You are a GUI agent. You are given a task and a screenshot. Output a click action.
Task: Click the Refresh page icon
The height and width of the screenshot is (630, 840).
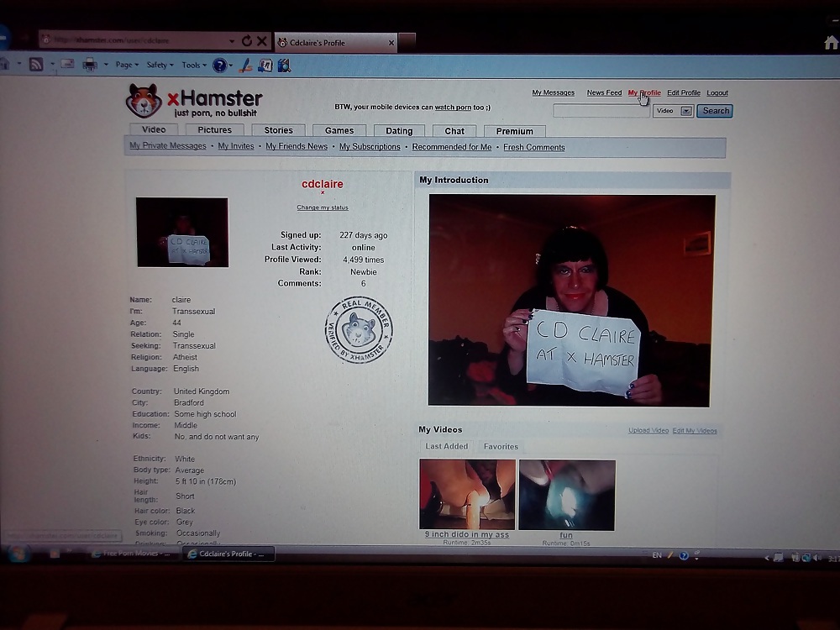coord(246,40)
